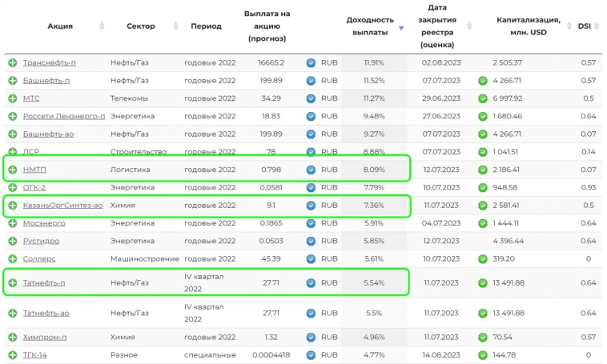Select the специальные period cell
The height and width of the screenshot is (364, 607).
point(210,355)
